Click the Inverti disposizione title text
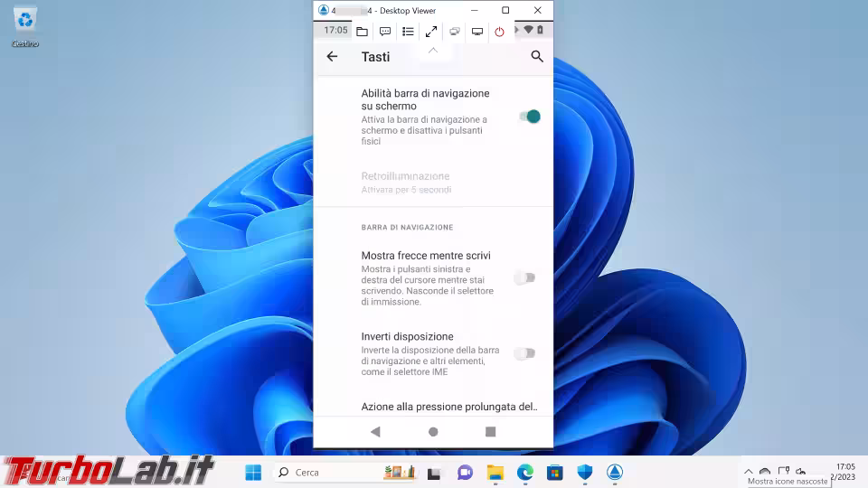Viewport: 868px width, 488px height. click(408, 336)
